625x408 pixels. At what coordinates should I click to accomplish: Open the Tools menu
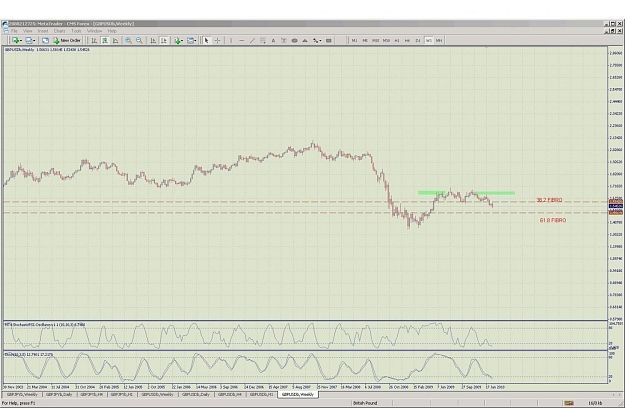(x=76, y=31)
